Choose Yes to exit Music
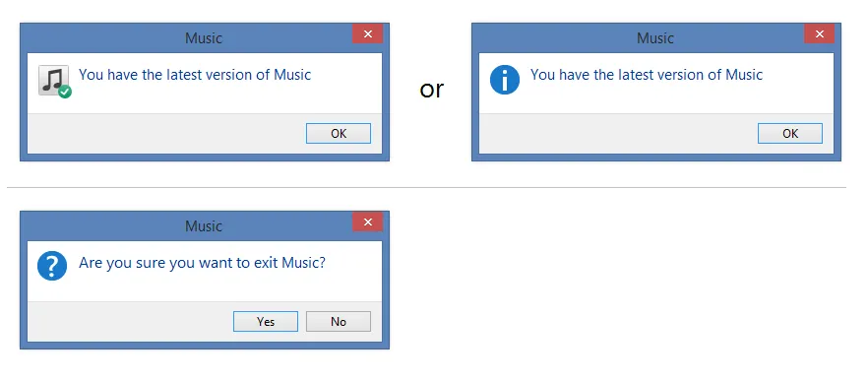This screenshot has height=380, width=868. tap(266, 322)
